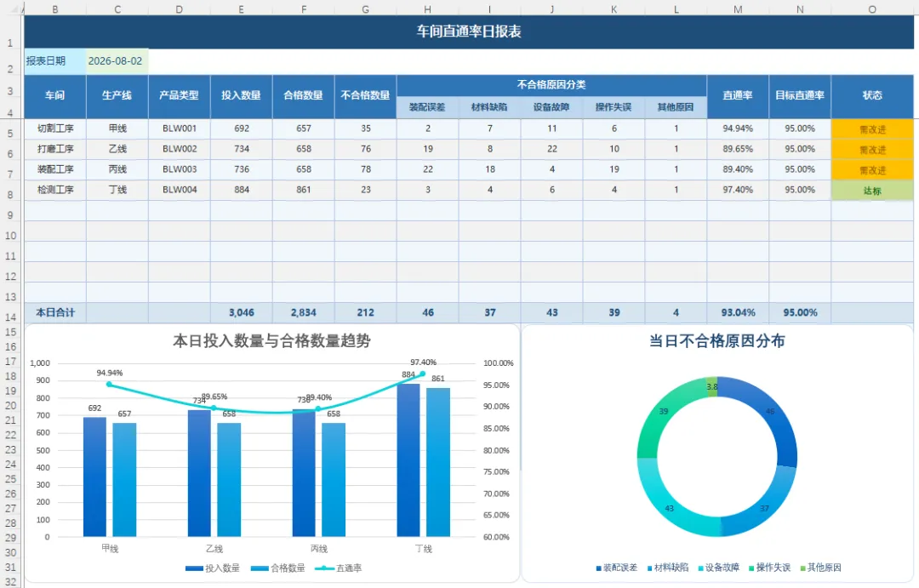The width and height of the screenshot is (919, 588).
Task: Click the 产品类型 column header
Action: point(180,95)
